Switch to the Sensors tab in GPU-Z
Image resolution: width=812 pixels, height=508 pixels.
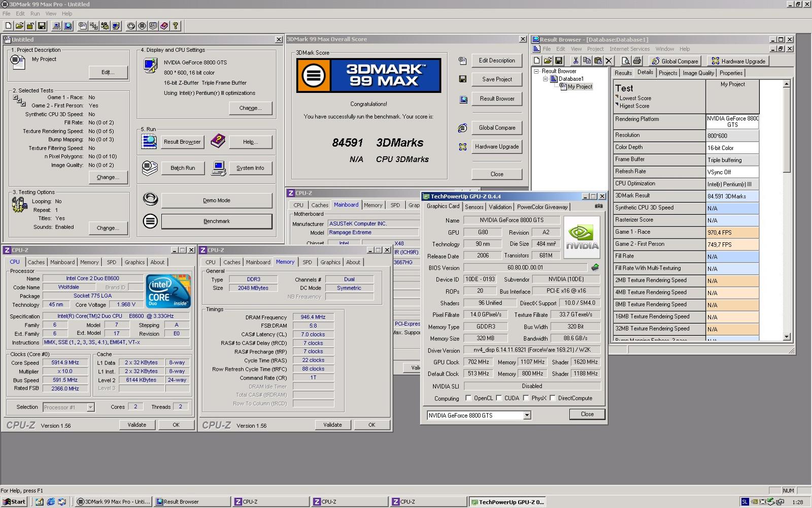pyautogui.click(x=474, y=207)
